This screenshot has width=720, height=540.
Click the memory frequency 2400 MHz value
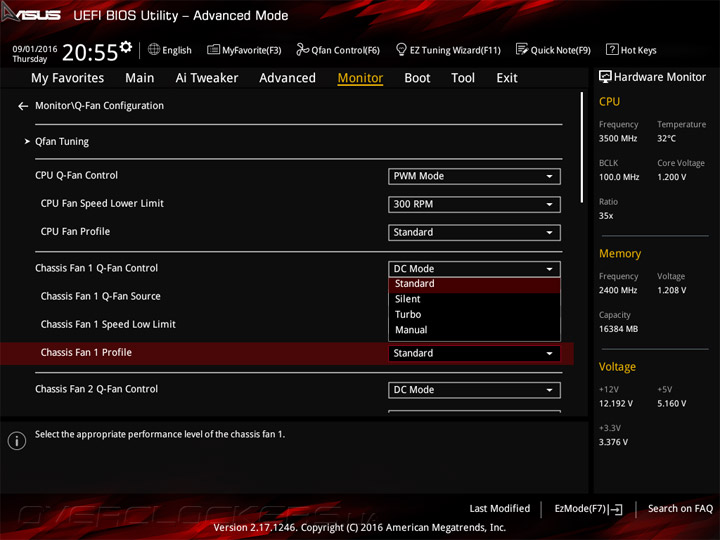618,290
